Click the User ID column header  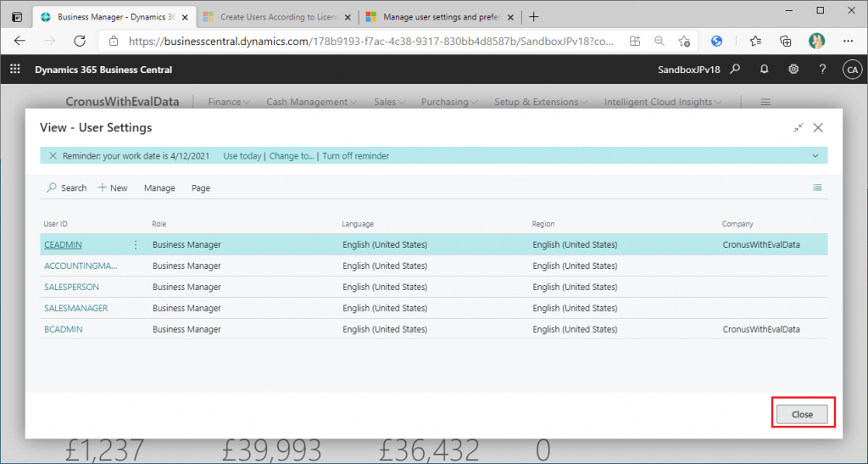tap(55, 224)
